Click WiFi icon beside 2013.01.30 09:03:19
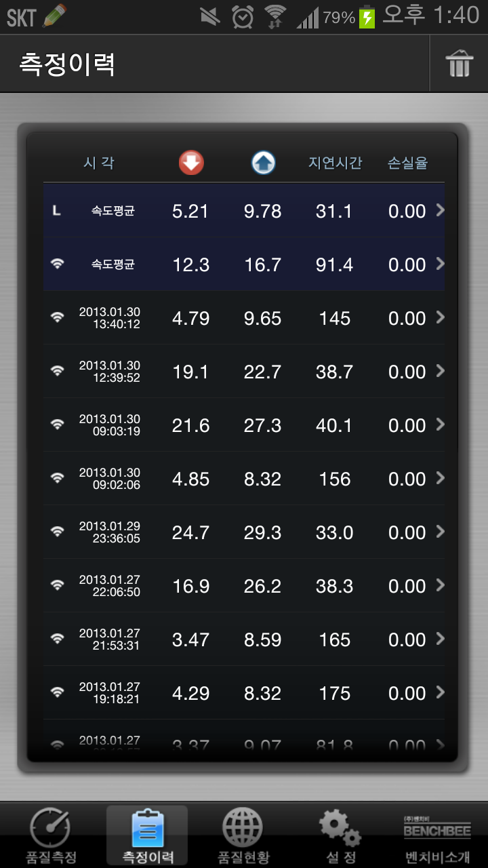The height and width of the screenshot is (868, 488). click(58, 425)
